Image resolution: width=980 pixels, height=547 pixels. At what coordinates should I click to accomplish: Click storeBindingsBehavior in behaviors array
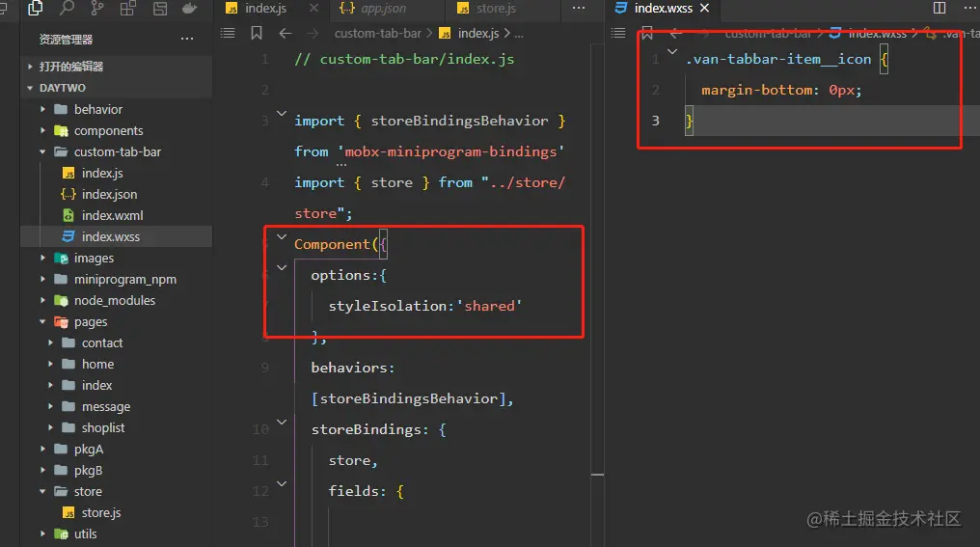409,398
